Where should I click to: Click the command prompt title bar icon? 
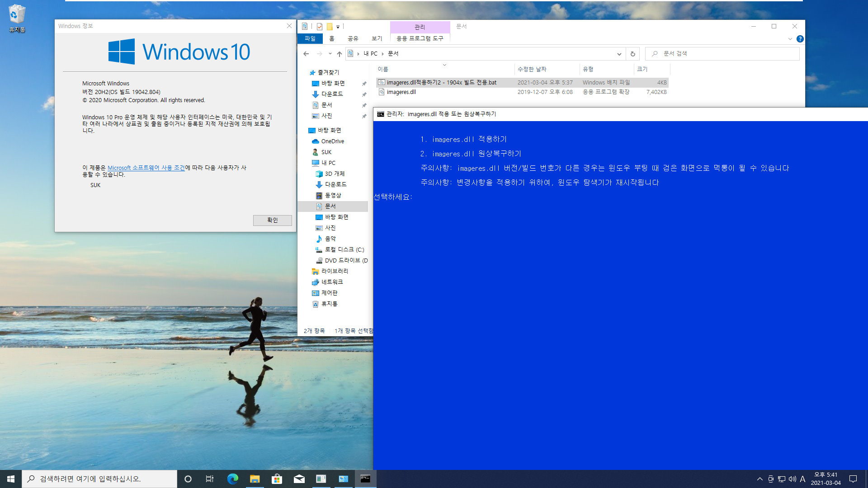point(381,114)
